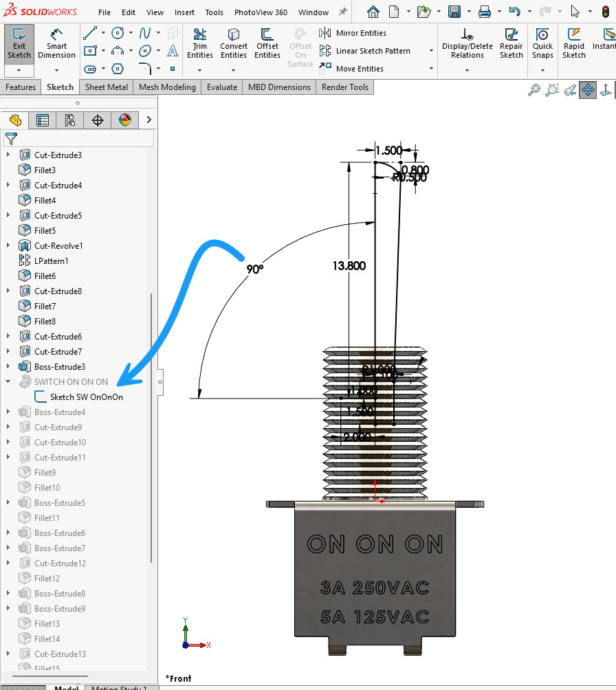Switch to the Evaluate tab

[222, 87]
